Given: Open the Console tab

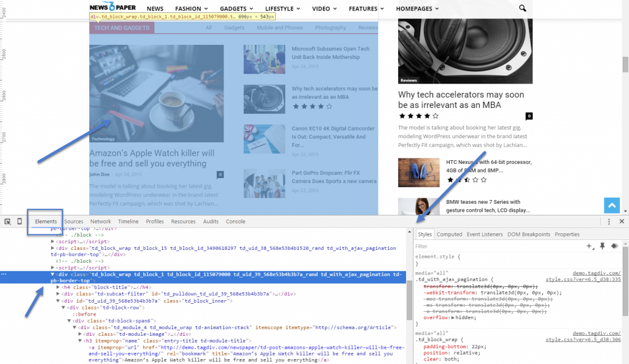Looking at the screenshot, I should click(x=235, y=222).
